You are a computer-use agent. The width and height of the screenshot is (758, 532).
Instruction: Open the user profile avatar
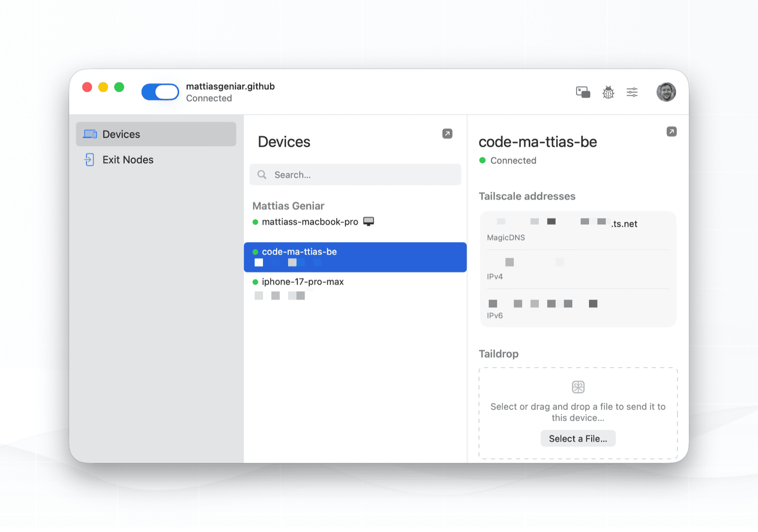pos(666,92)
